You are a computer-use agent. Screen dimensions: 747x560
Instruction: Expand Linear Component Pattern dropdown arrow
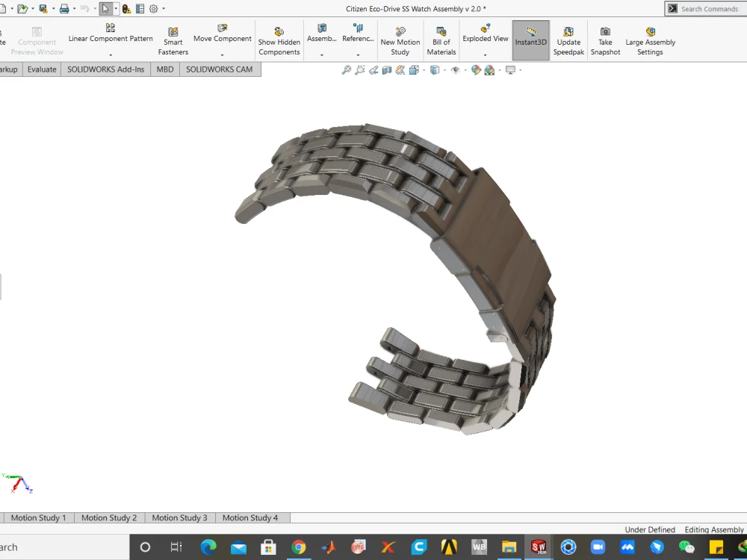(111, 55)
